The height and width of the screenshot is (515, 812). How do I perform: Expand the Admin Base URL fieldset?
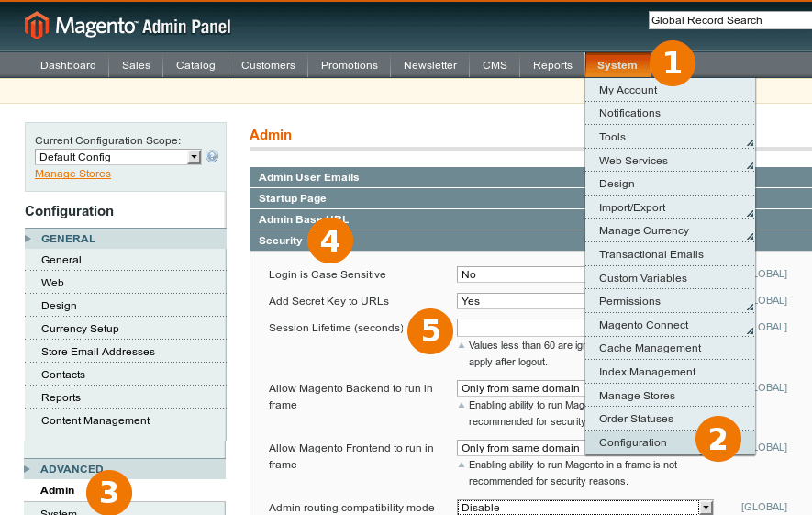[x=417, y=219]
